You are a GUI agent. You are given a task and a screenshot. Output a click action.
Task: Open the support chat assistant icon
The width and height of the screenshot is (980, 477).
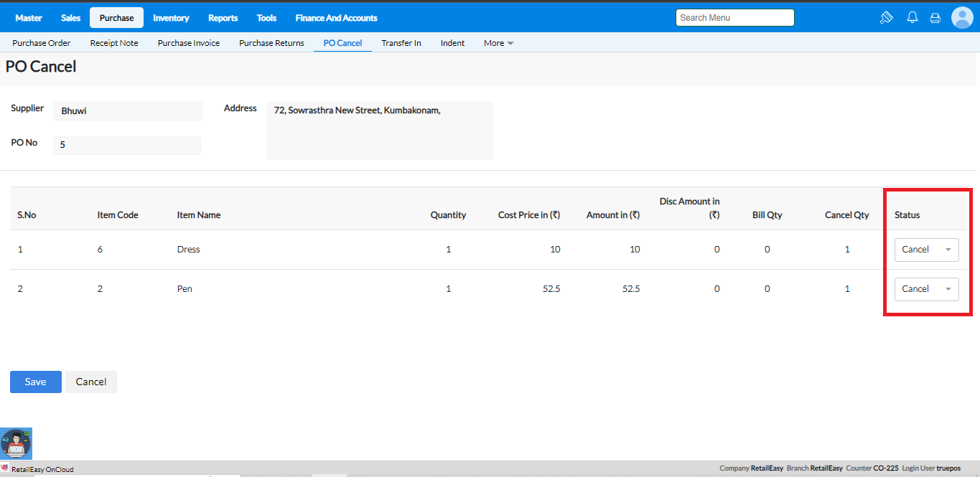point(16,443)
